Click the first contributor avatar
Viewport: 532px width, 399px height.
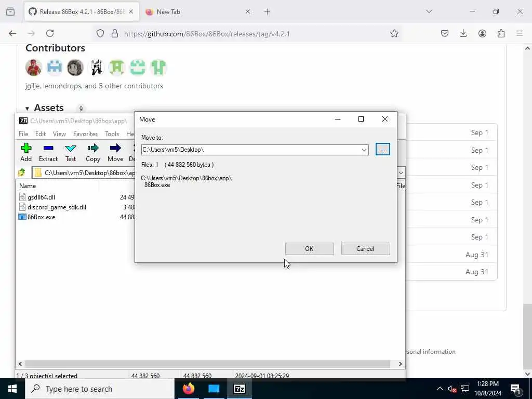point(33,68)
